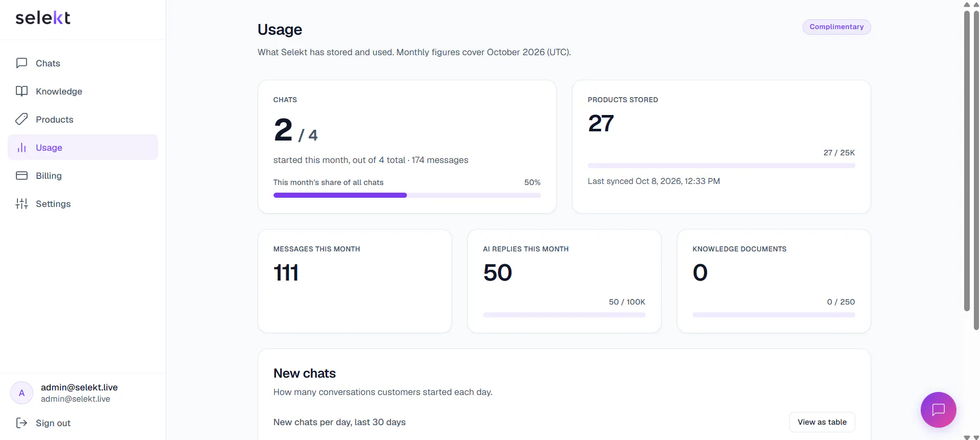
Task: Click the Knowledge book icon
Action: point(21,91)
